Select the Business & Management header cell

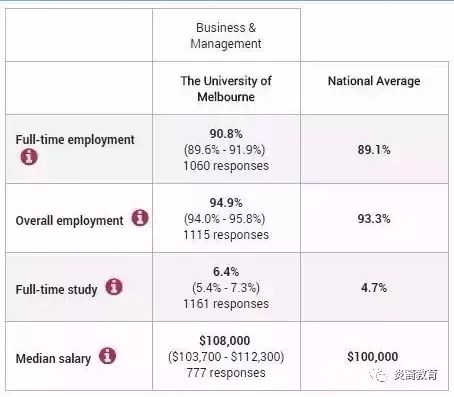pyautogui.click(x=226, y=36)
